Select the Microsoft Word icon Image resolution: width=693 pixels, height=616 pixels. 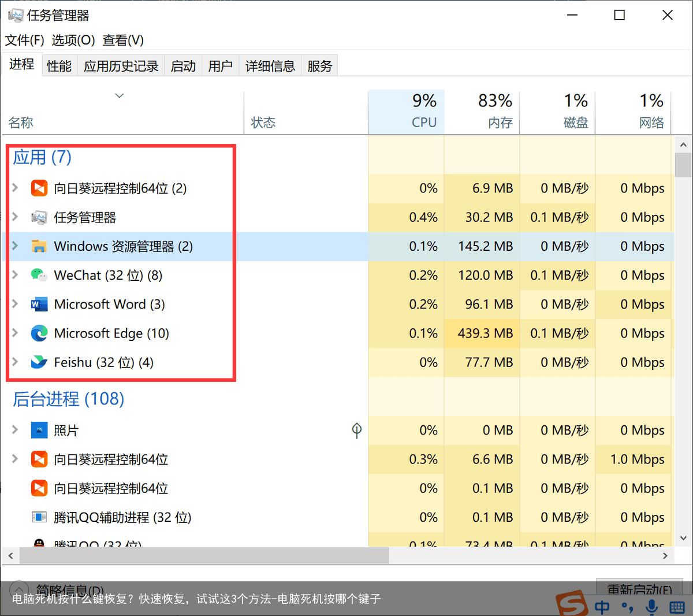(x=39, y=304)
